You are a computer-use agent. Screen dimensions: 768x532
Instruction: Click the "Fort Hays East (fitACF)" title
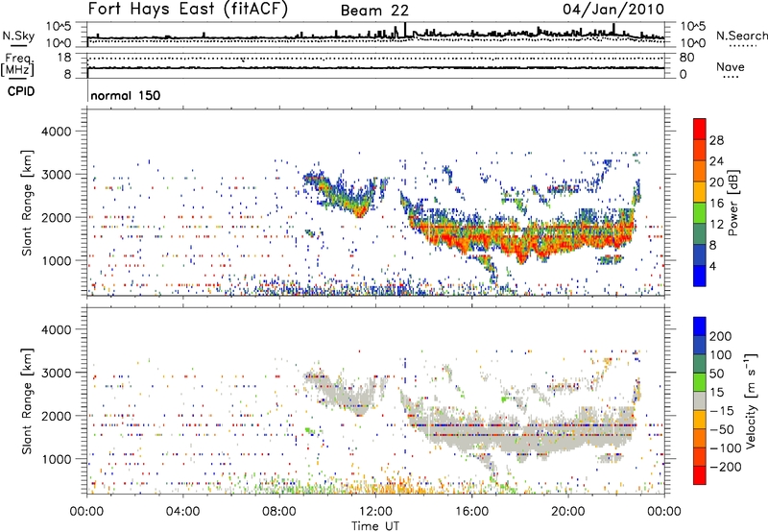[187, 10]
